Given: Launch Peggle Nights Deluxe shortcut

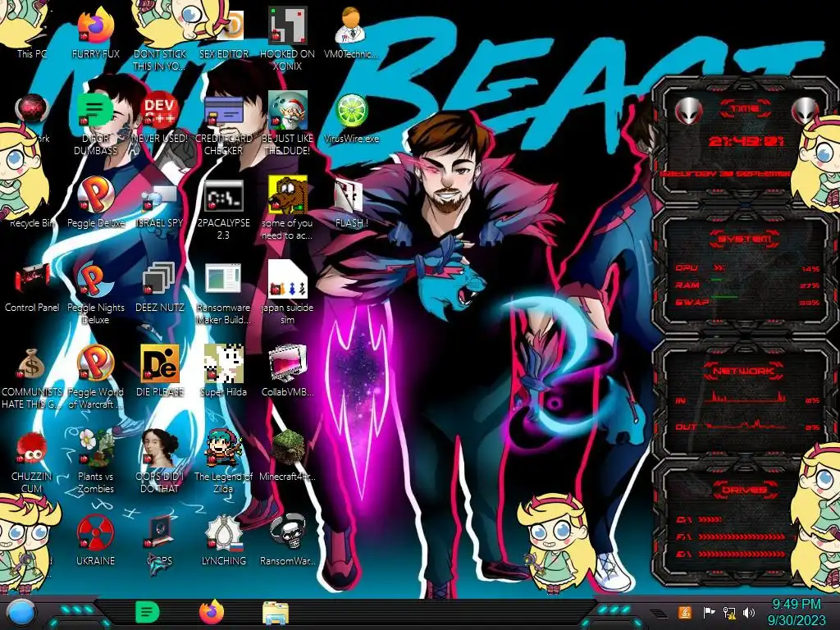Looking at the screenshot, I should click(95, 293).
